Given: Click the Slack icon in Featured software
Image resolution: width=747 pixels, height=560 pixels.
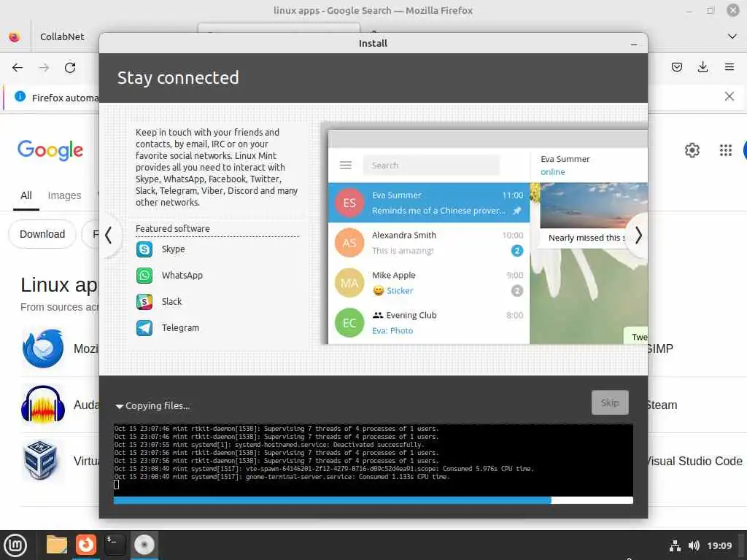Looking at the screenshot, I should (144, 301).
